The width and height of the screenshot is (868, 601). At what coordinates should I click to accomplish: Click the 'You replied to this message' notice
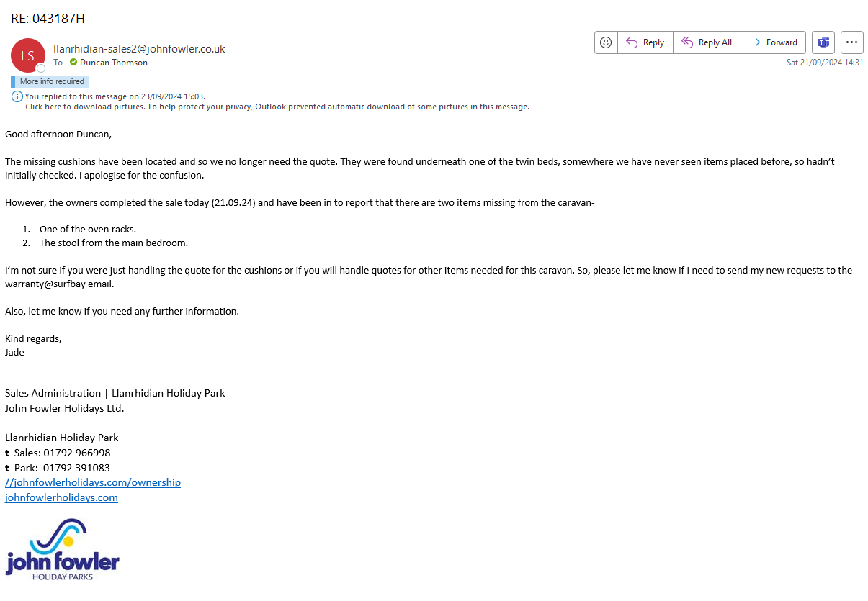coord(115,96)
